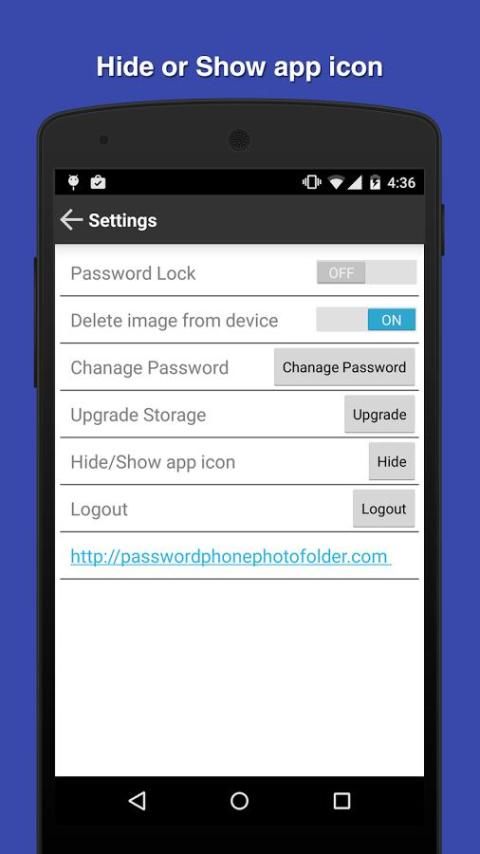
Task: Tap the briefcase checkmark notification icon
Action: click(98, 182)
